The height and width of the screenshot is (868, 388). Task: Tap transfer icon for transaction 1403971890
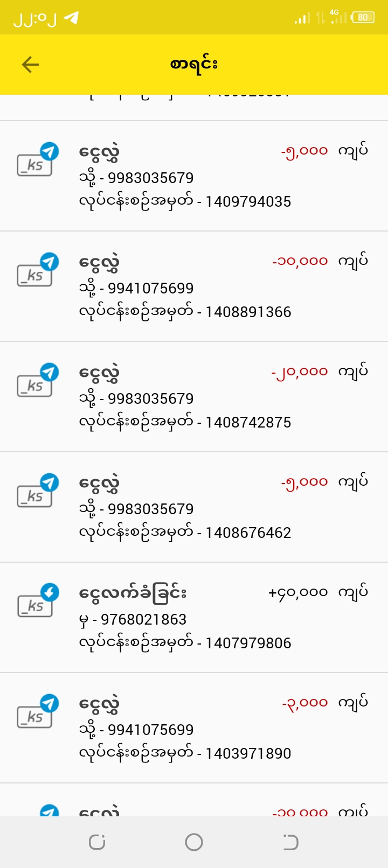[x=37, y=712]
